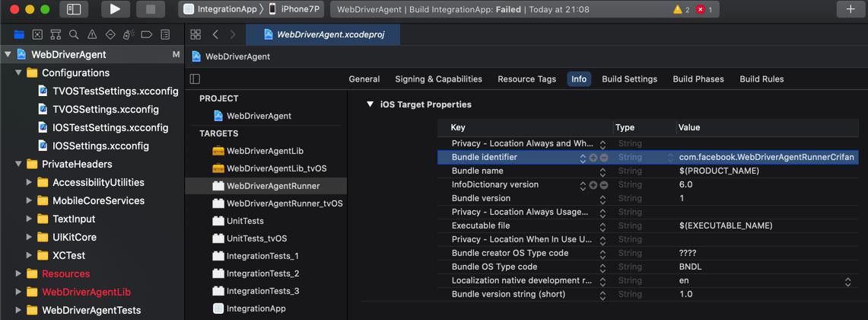
Task: Remove the Bundle identifier row
Action: click(x=604, y=158)
